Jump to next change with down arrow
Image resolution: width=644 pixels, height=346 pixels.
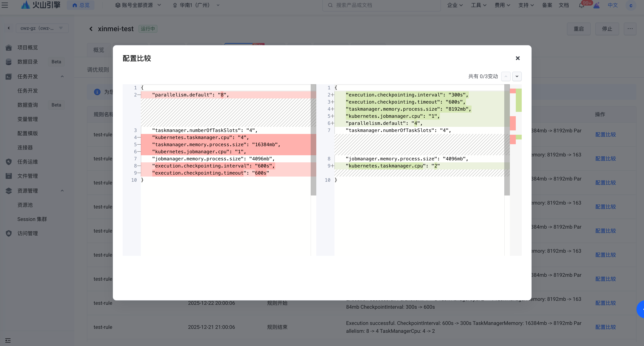click(x=517, y=76)
